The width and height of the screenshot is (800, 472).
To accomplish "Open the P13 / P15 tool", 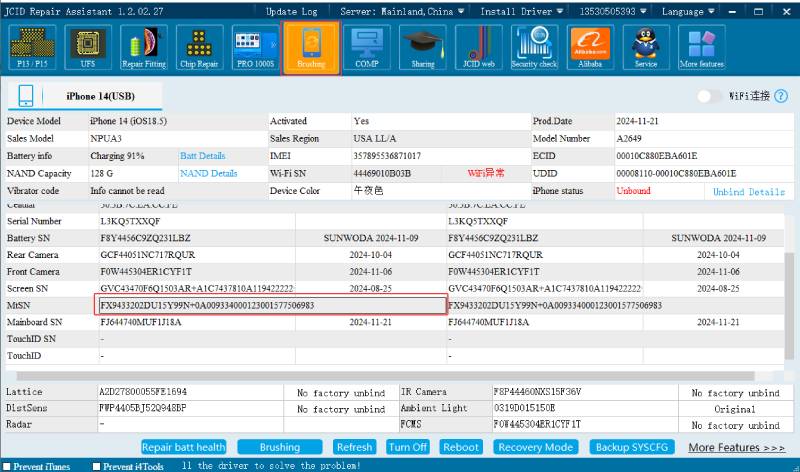I will click(x=32, y=47).
